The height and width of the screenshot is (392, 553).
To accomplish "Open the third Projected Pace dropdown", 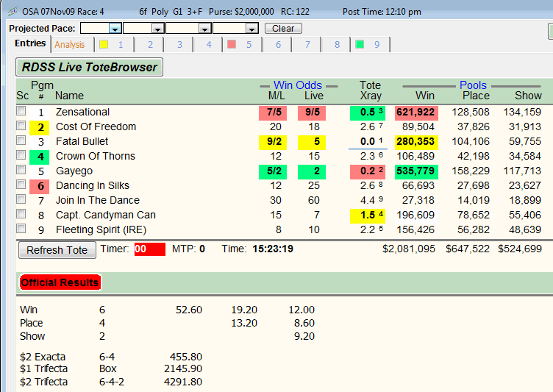I will pyautogui.click(x=204, y=28).
